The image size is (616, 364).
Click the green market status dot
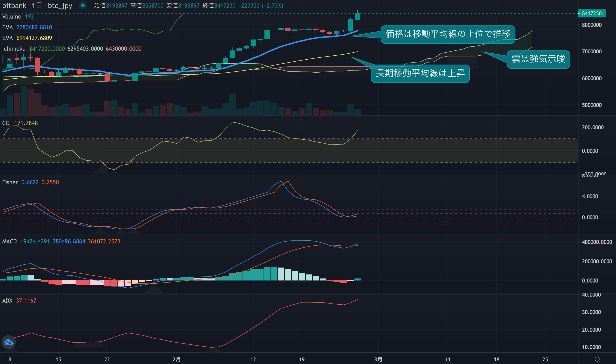tap(83, 5)
